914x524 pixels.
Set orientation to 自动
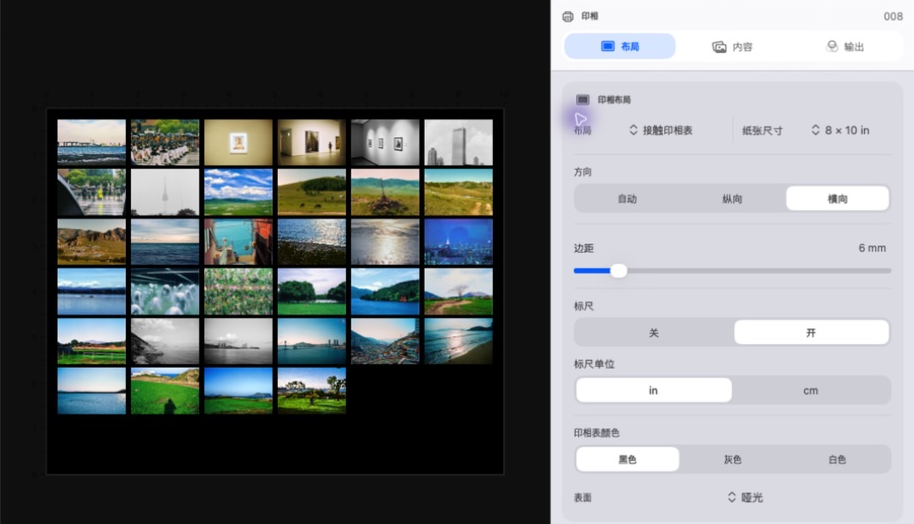[x=627, y=199]
